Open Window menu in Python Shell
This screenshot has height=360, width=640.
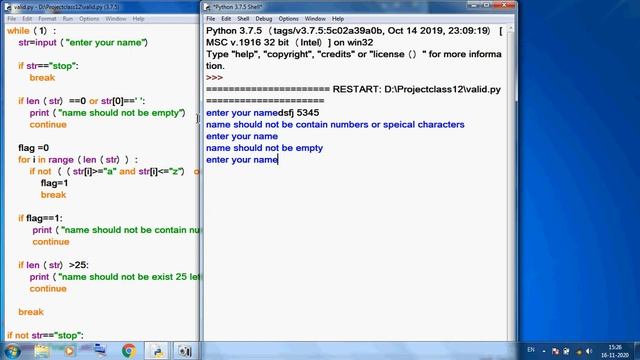click(x=315, y=19)
